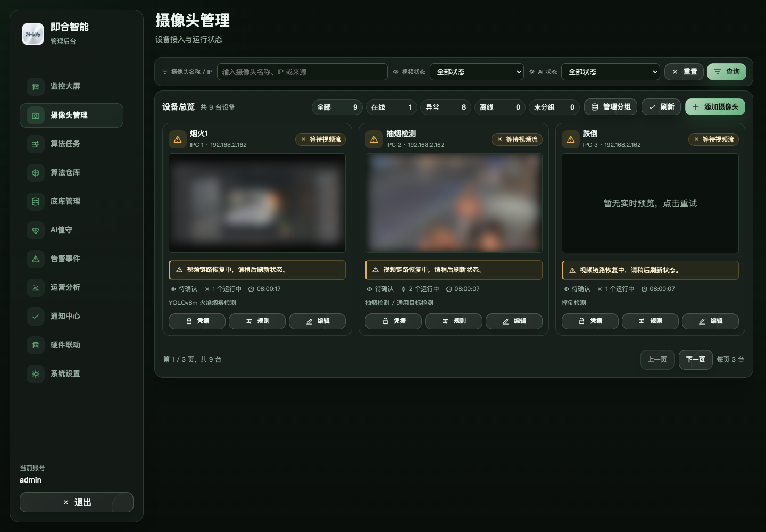Click the 退出 logout button
Viewport: 766px width, 532px height.
point(77,502)
